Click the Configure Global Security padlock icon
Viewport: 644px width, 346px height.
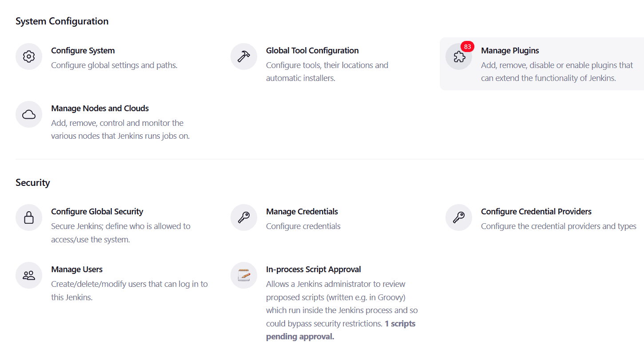(28, 217)
